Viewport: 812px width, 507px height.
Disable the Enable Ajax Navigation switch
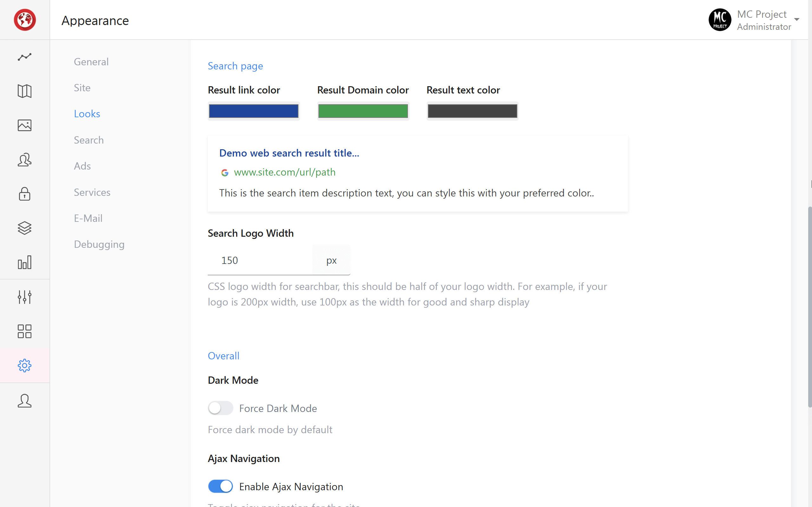coord(220,486)
